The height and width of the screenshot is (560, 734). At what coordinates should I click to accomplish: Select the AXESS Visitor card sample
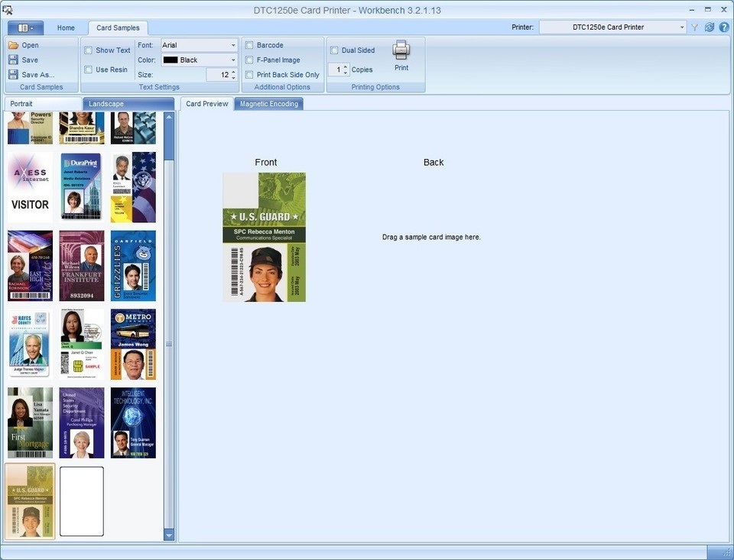click(31, 186)
